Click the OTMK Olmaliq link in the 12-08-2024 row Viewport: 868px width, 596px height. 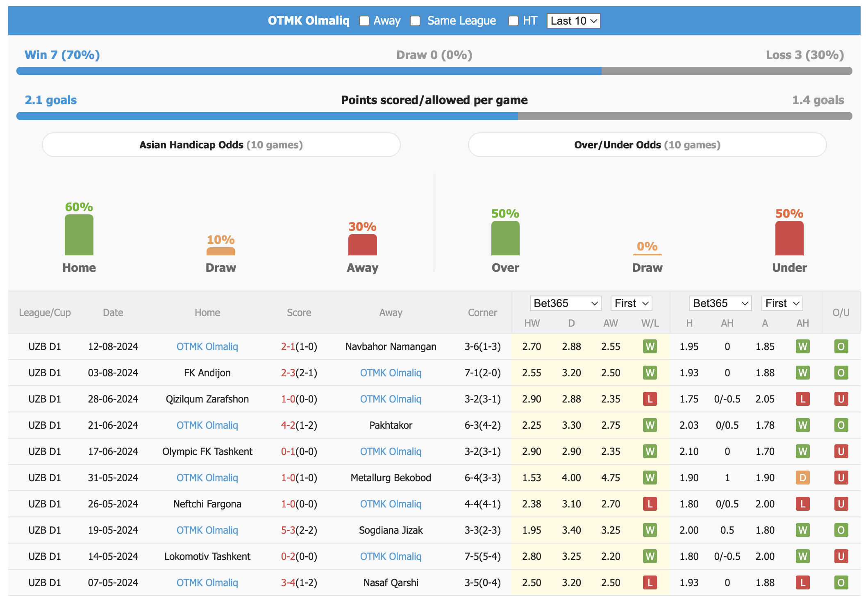pyautogui.click(x=207, y=346)
